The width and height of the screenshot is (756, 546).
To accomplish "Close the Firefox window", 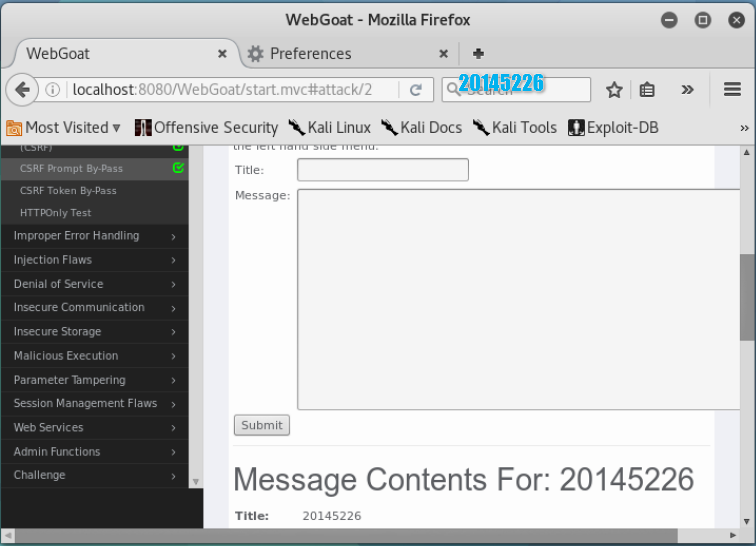I will [x=736, y=20].
